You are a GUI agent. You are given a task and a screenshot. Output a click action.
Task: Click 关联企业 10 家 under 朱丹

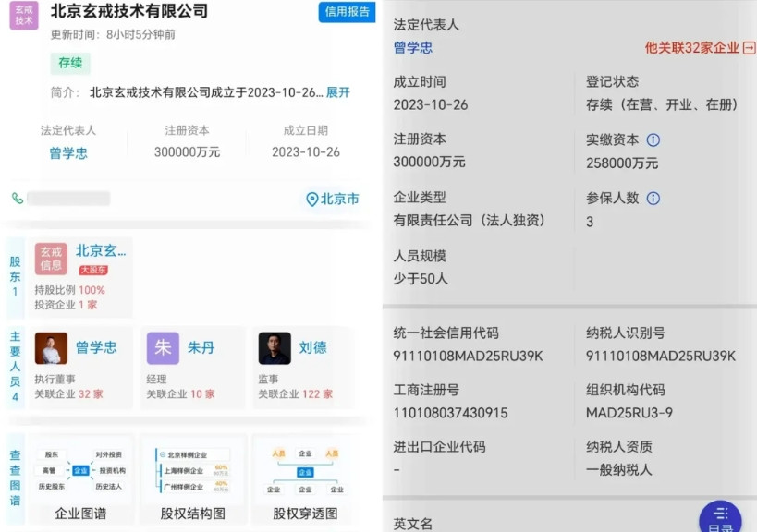[180, 394]
